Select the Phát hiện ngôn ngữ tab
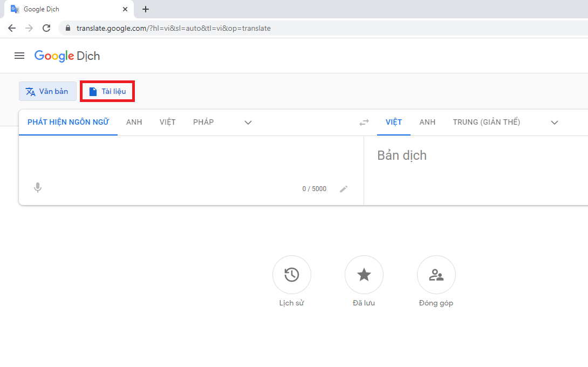This screenshot has width=588, height=367. tap(68, 122)
